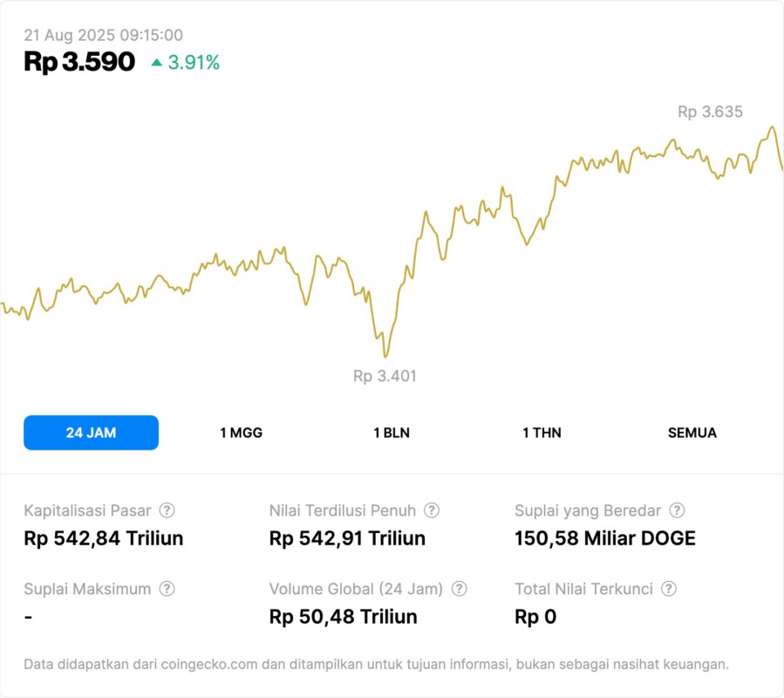The width and height of the screenshot is (784, 698).
Task: Click the 150,58 Miliar DOGE supply value
Action: (605, 538)
